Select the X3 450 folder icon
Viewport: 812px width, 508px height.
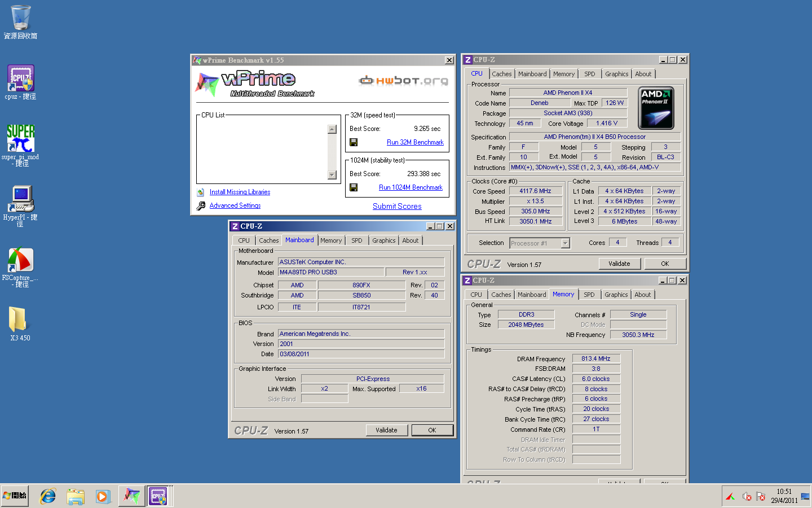click(x=21, y=323)
